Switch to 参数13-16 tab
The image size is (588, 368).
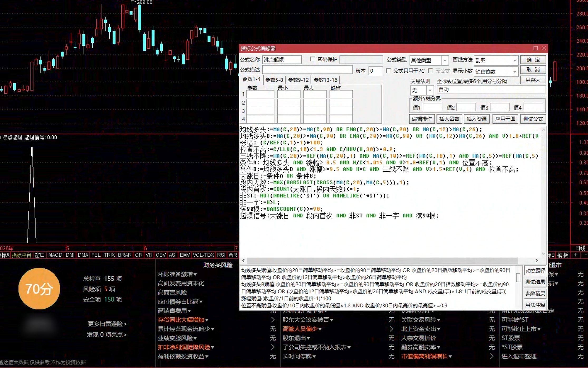pos(326,80)
